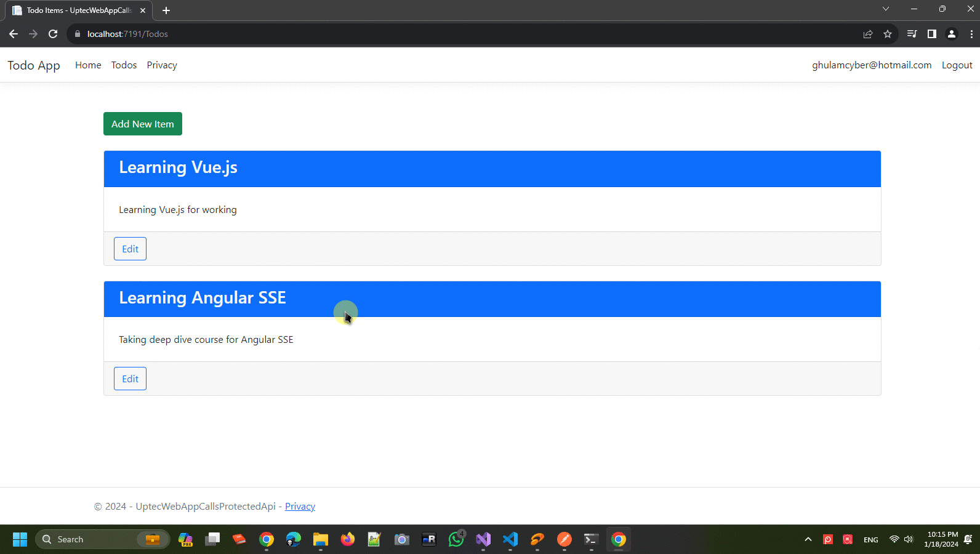Open a new browser tab
This screenshot has height=554, width=980.
coord(166,10)
